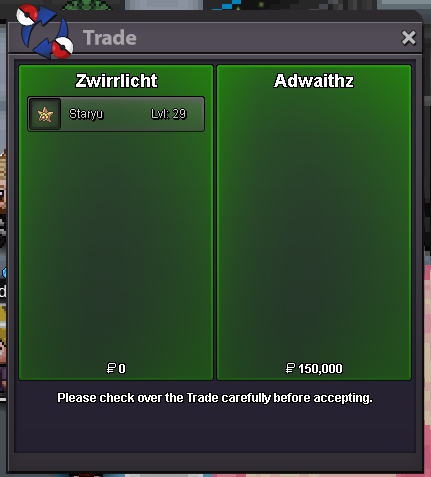Click empty space below Staryu in Zwirrlicht's panel
The width and height of the screenshot is (431, 477).
116,247
